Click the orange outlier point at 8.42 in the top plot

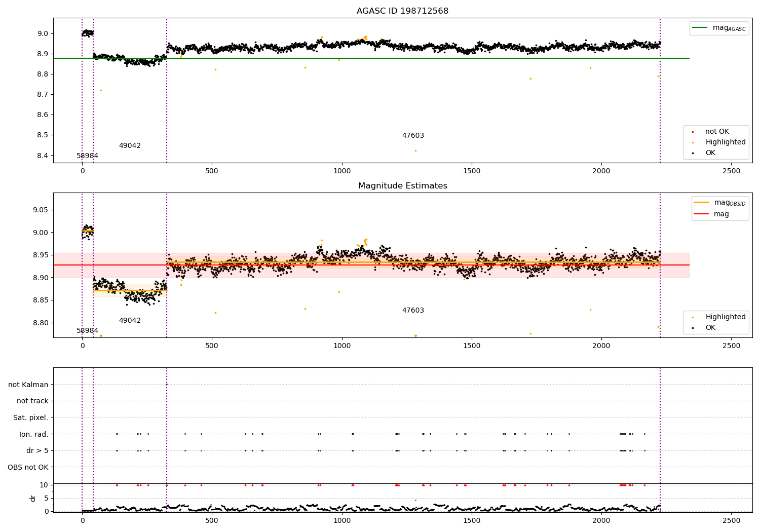(415, 150)
